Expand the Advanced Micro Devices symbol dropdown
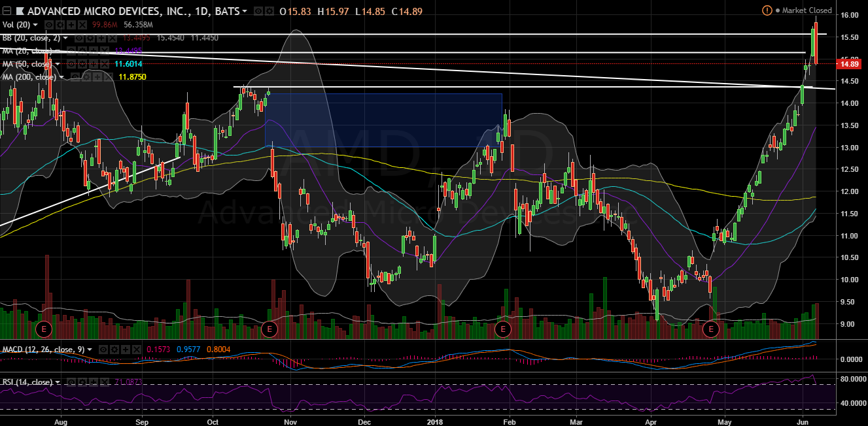868x426 pixels. (x=245, y=11)
